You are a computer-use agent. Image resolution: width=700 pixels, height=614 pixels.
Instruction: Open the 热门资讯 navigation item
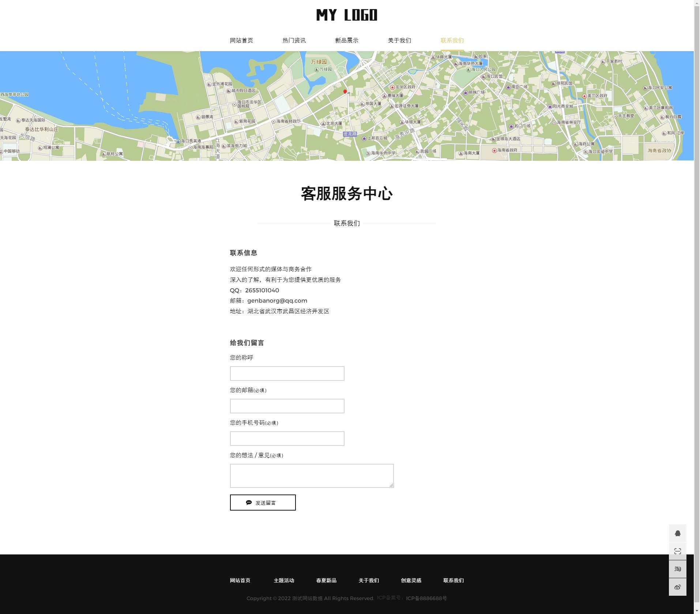[294, 41]
